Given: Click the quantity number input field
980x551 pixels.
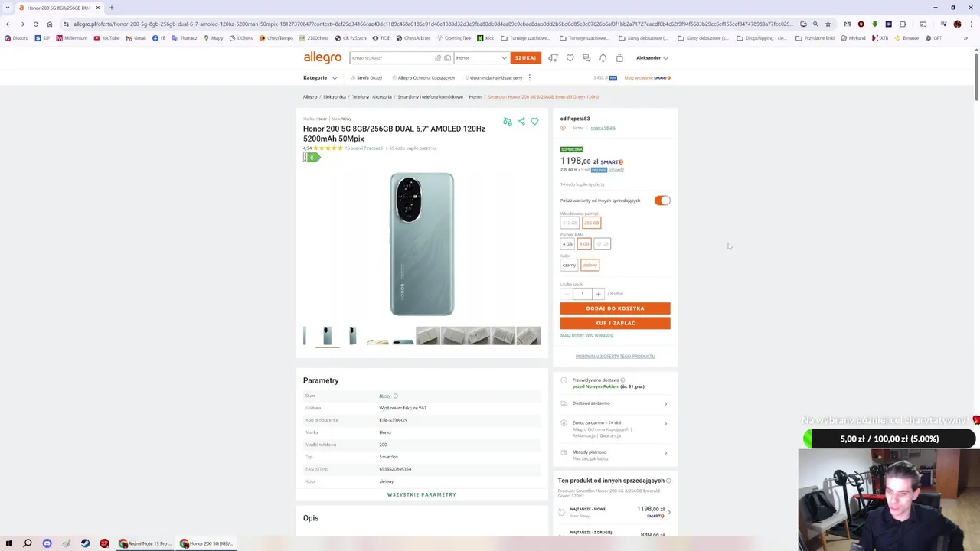Looking at the screenshot, I should 582,294.
